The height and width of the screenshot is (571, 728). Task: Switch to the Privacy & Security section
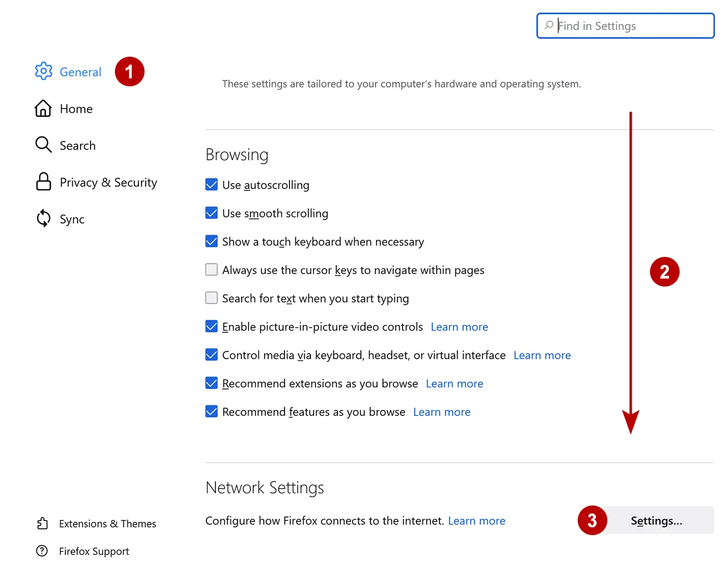coord(108,182)
